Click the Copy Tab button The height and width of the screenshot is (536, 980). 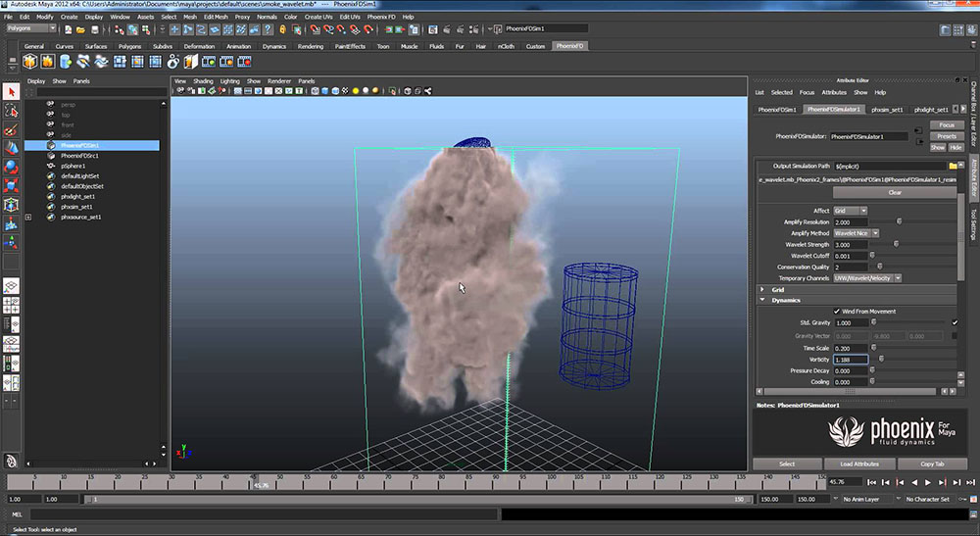[x=932, y=464]
